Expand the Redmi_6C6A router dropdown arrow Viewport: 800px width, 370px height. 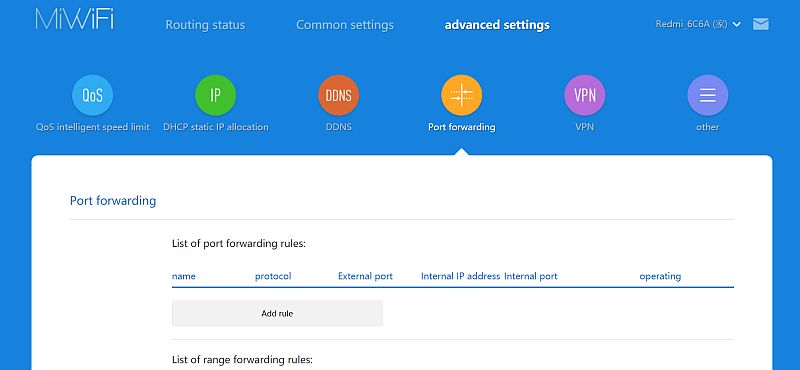736,24
